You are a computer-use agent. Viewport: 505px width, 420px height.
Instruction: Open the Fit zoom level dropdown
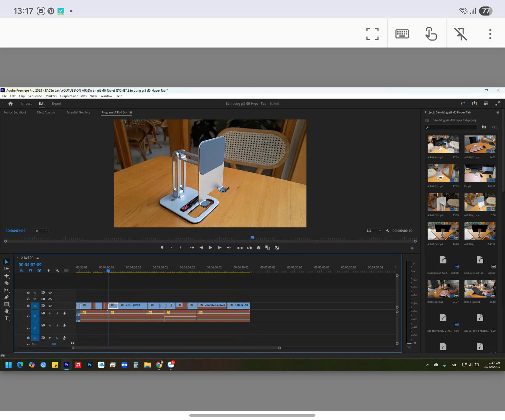[x=41, y=231]
